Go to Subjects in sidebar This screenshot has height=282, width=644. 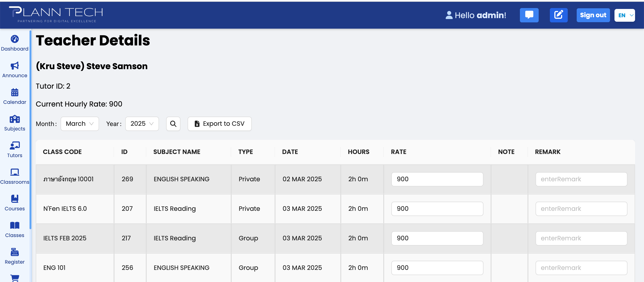tap(15, 119)
